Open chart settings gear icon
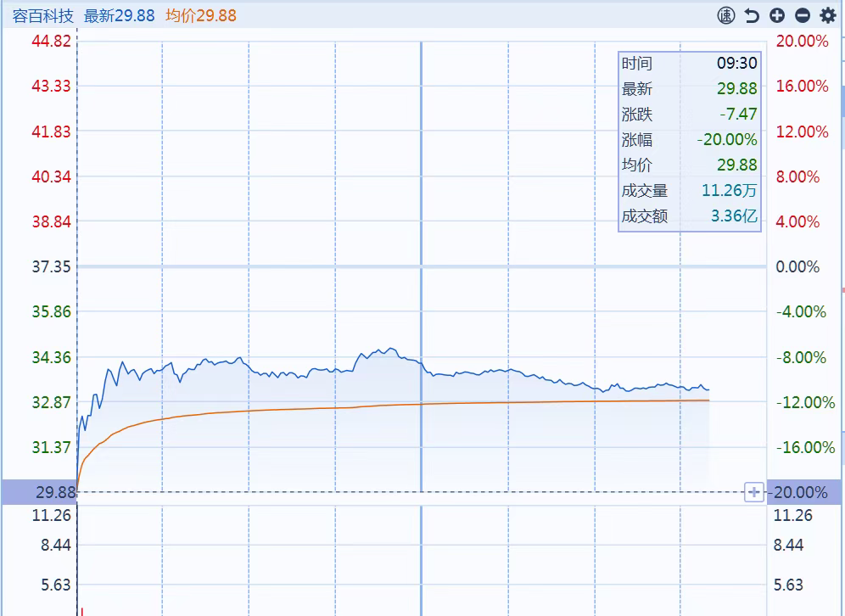The width and height of the screenshot is (845, 616). 827,15
